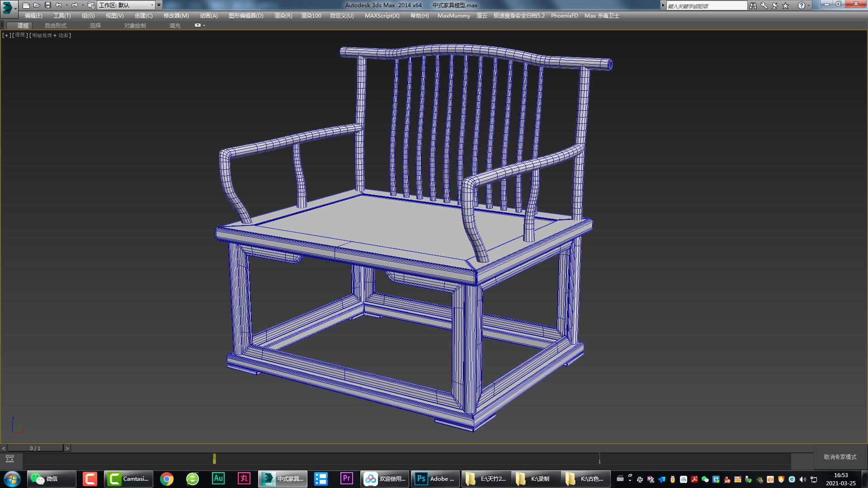Click the 3ds Max application menu logo
The height and width of the screenshot is (488, 868).
tap(8, 7)
